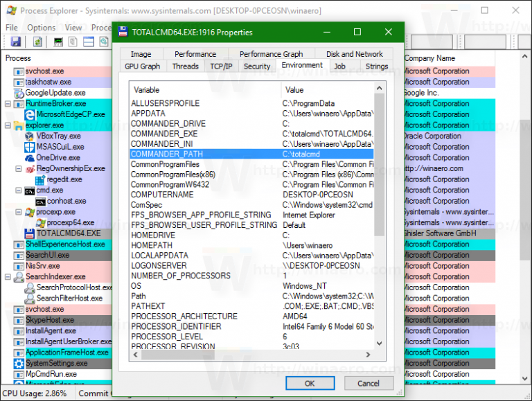The width and height of the screenshot is (532, 401).
Task: Sort by Company Name column header
Action: coord(449,58)
